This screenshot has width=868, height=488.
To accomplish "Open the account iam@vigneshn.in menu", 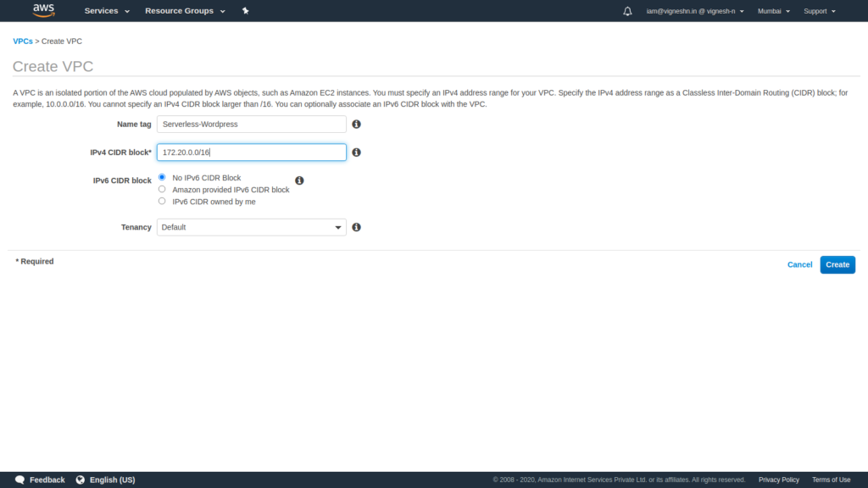I will pyautogui.click(x=695, y=11).
